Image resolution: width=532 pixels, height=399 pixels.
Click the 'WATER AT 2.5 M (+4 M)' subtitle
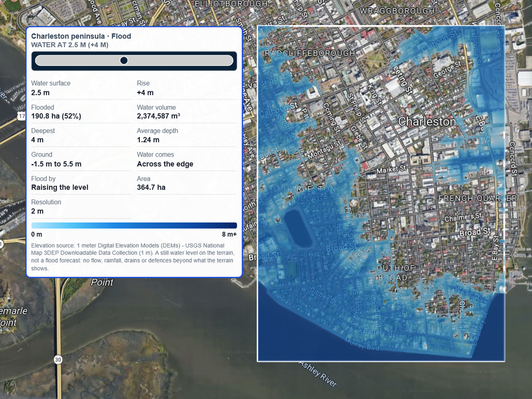click(70, 45)
